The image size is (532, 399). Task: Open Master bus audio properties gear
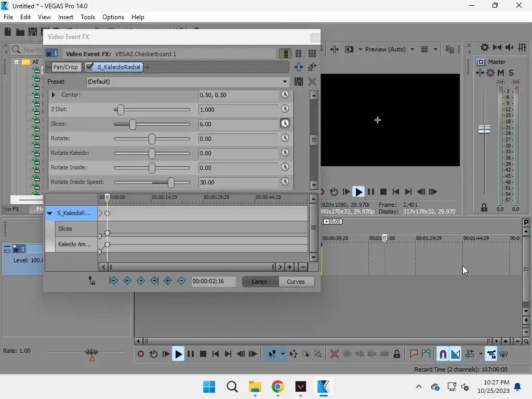[x=490, y=73]
